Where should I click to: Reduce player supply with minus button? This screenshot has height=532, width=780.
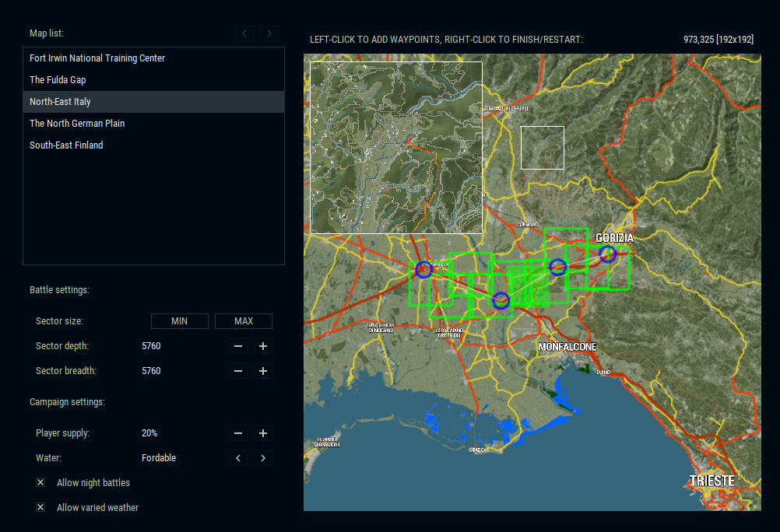238,433
